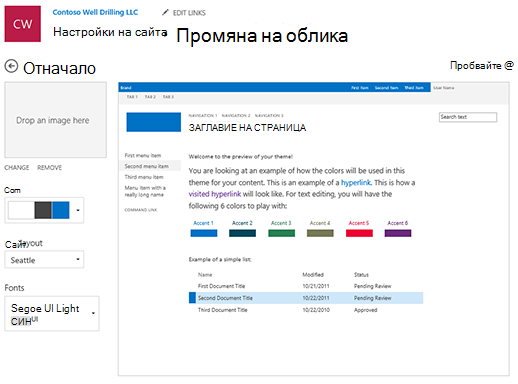Click the Drop an image here area

point(56,120)
